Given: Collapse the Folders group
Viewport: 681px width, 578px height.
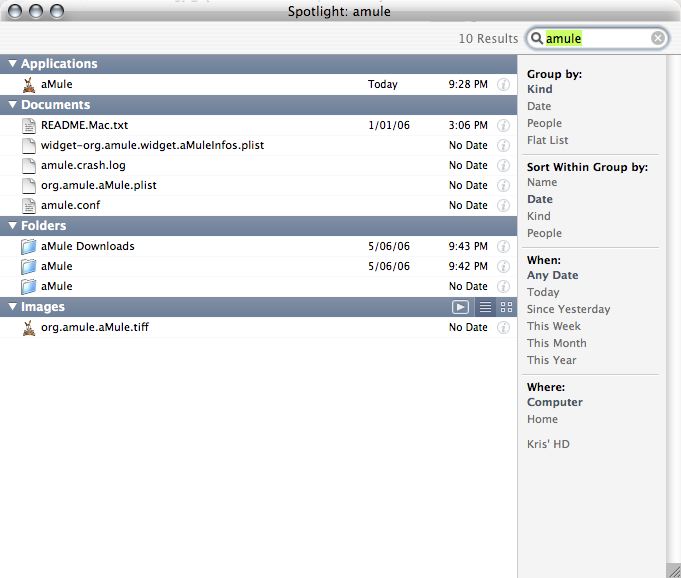Looking at the screenshot, I should 13,225.
